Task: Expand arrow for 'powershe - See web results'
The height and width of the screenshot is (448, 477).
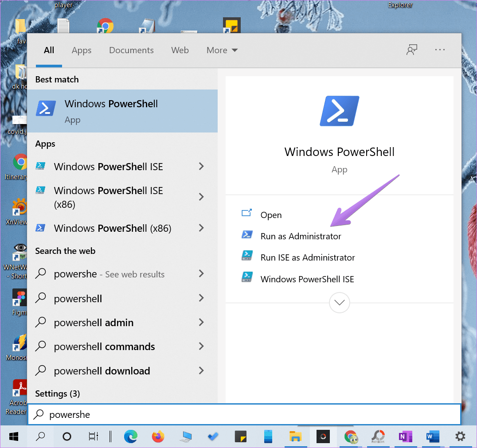Action: coord(201,273)
